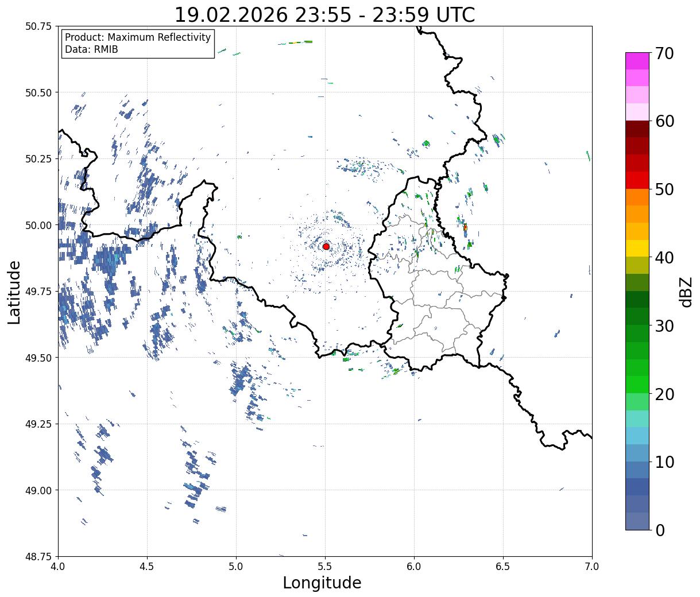Click the 'Latitude' axis label
Image resolution: width=700 pixels, height=597 pixels.
(x=14, y=292)
